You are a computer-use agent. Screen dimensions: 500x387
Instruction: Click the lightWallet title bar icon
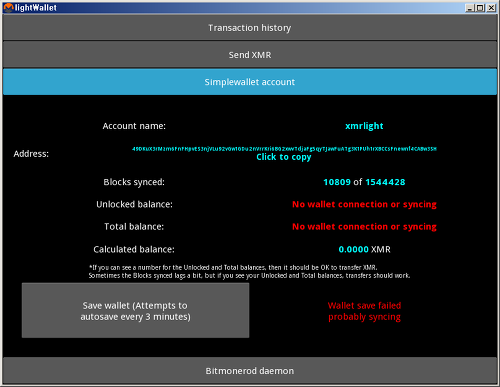tap(8, 7)
